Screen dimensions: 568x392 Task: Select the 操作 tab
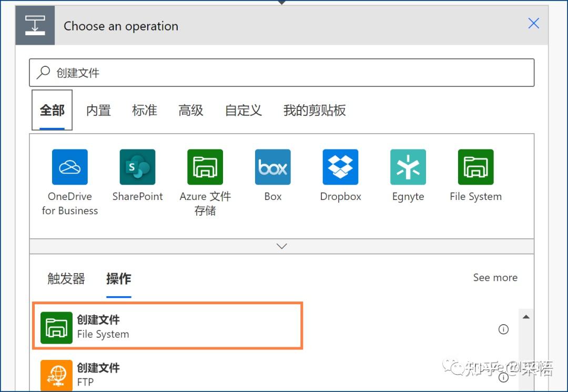(119, 278)
